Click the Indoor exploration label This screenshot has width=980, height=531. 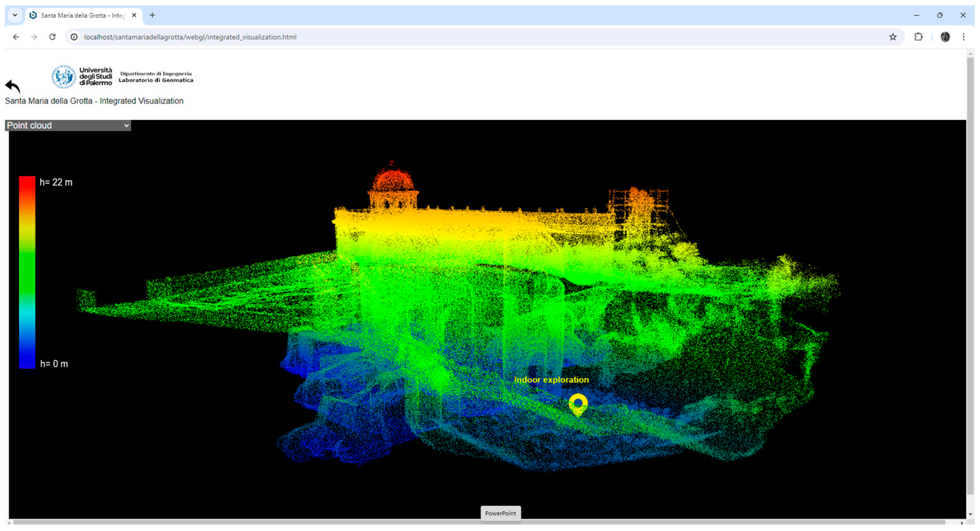551,380
